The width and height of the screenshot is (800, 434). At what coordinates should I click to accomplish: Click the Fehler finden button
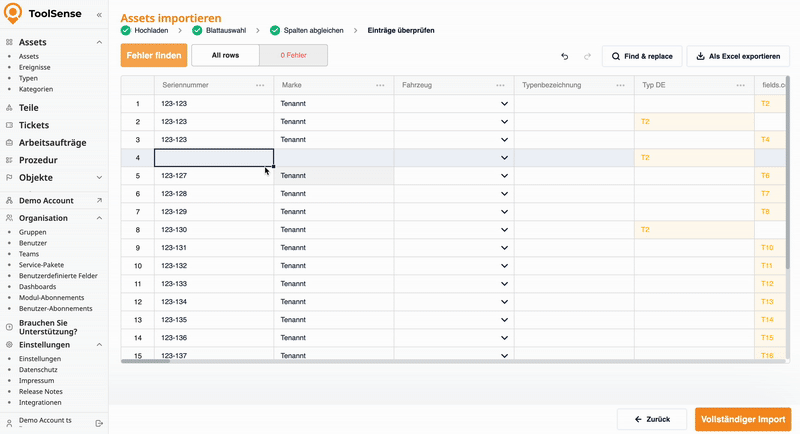pos(154,56)
